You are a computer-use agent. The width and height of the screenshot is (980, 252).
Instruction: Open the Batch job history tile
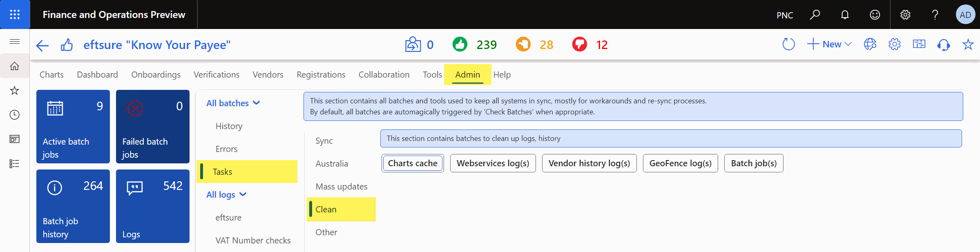[73, 206]
